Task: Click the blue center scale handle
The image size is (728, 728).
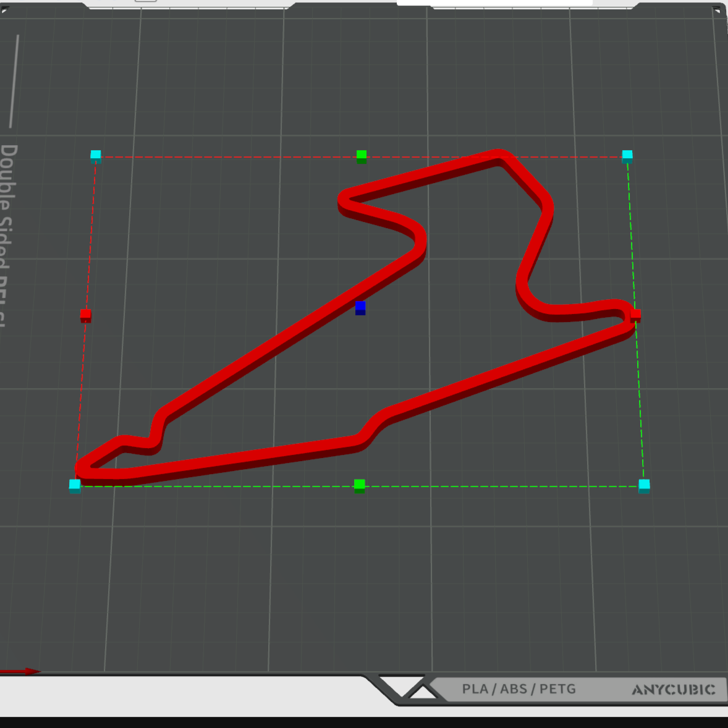Action: click(x=360, y=308)
